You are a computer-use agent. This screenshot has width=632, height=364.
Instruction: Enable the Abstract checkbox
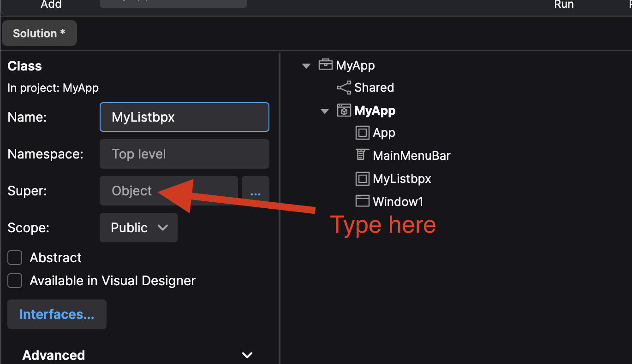(15, 258)
